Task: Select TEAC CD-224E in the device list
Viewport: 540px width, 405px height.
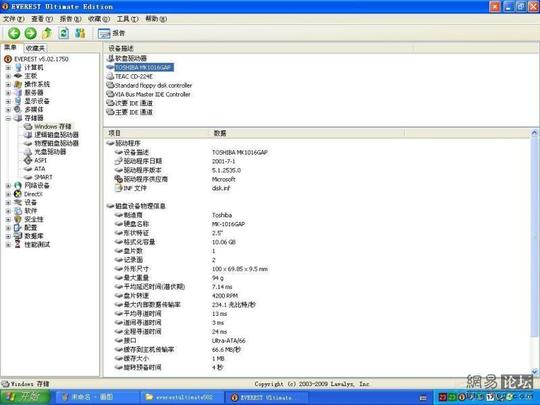Action: click(x=134, y=76)
